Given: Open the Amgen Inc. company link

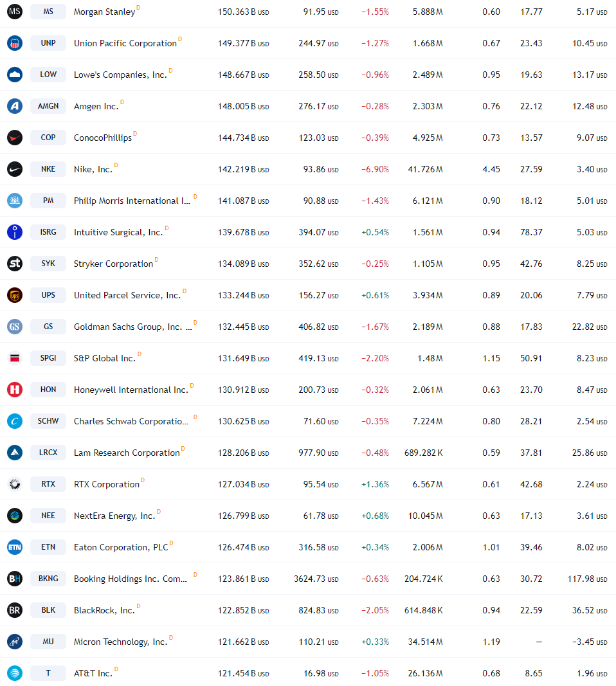Looking at the screenshot, I should (x=96, y=106).
